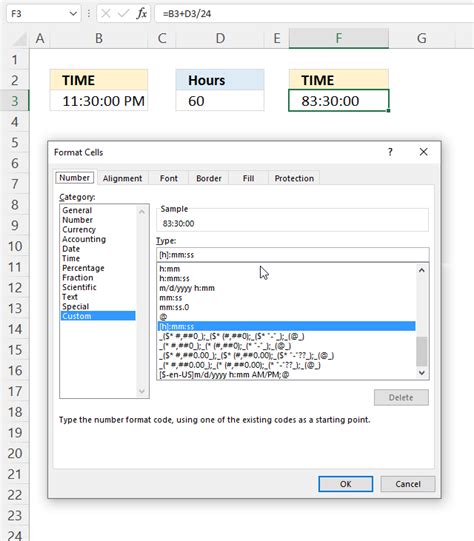
Task: Click format list scroll up arrow
Action: click(x=422, y=270)
